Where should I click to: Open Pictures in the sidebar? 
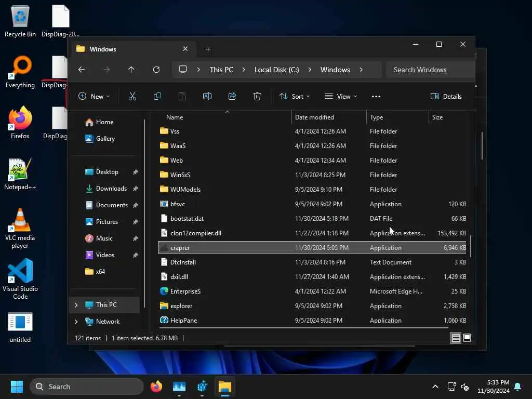[x=107, y=222]
